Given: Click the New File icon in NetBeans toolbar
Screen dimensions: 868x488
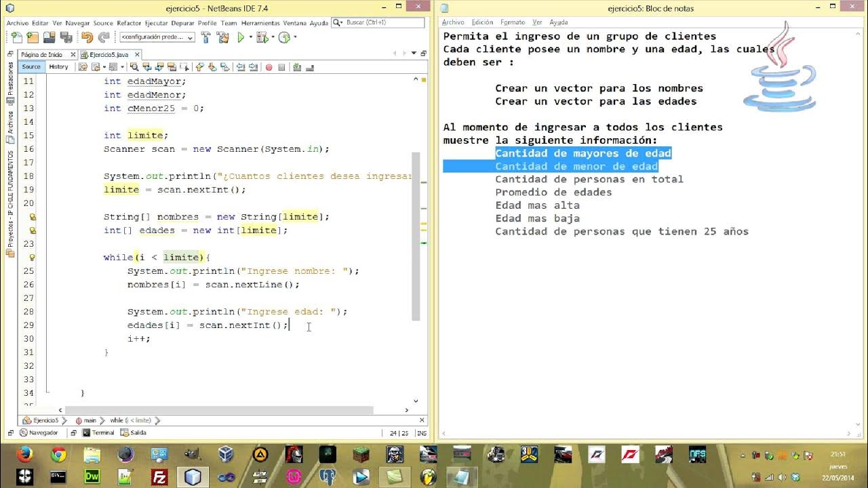Looking at the screenshot, I should click(x=16, y=37).
